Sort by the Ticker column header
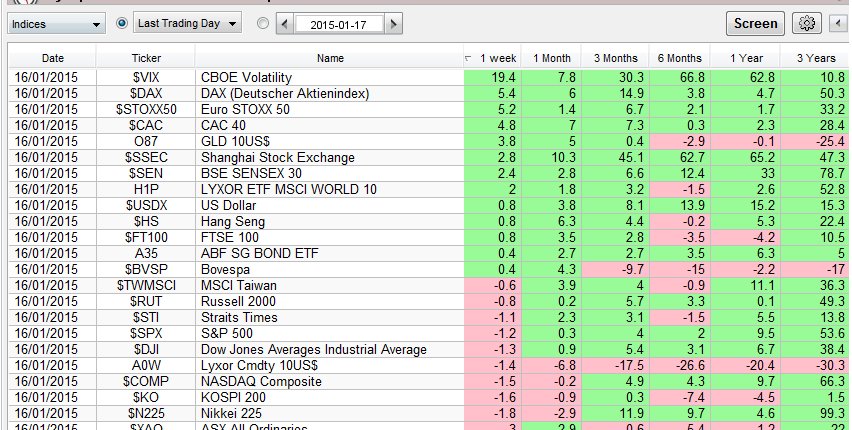Screen dimensions: 852x430 (146, 58)
